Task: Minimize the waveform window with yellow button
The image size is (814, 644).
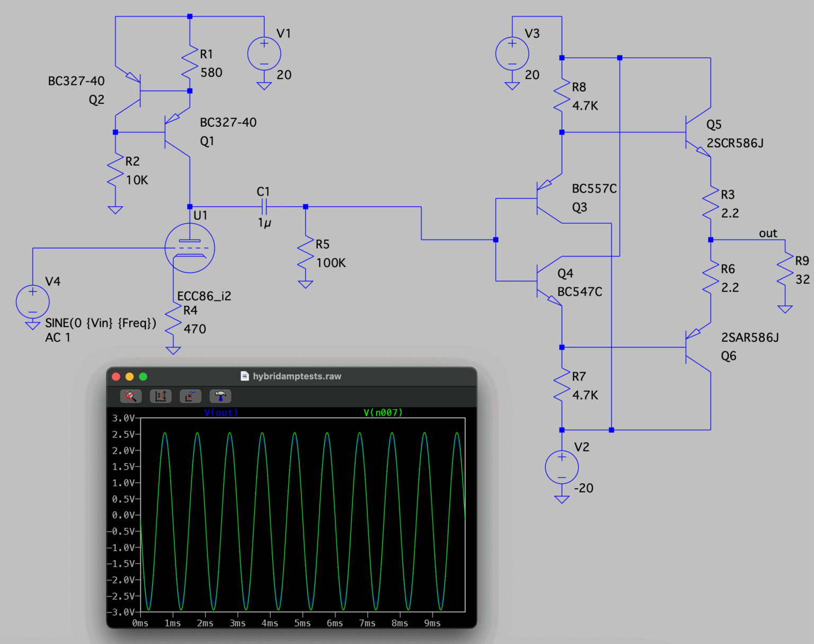Action: [x=129, y=376]
